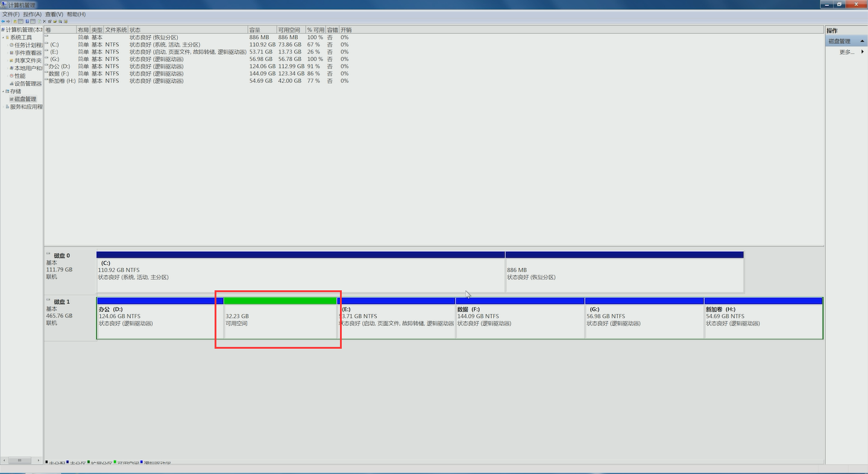The width and height of the screenshot is (868, 474).
Task: Collapse the 系统工具 tree node
Action: click(3, 37)
